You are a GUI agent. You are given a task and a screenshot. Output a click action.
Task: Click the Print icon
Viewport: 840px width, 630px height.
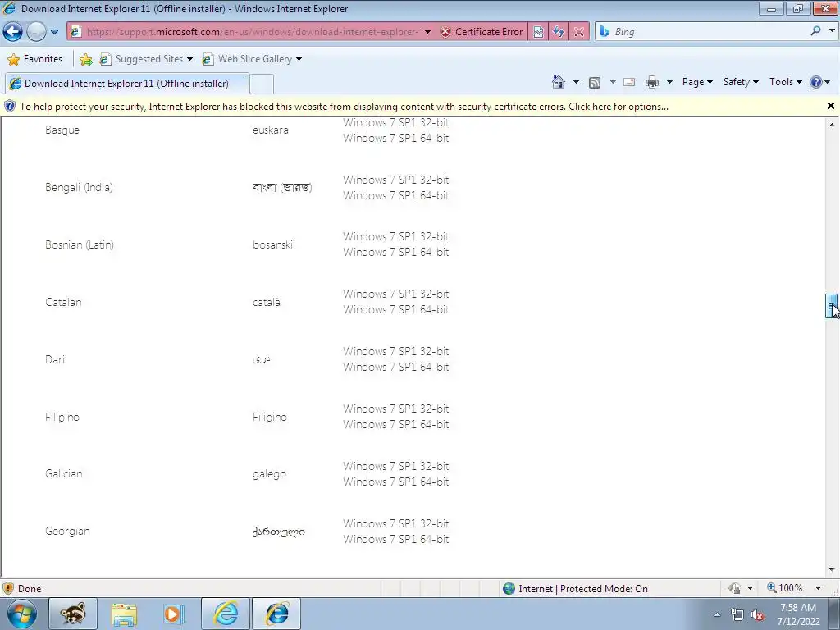pos(652,82)
